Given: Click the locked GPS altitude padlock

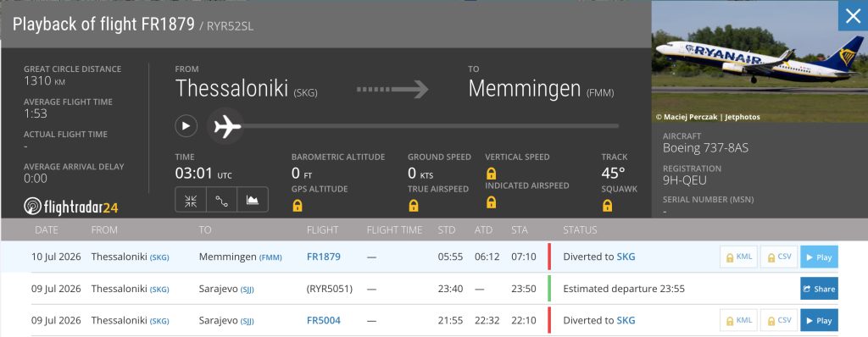Looking at the screenshot, I should point(298,206).
